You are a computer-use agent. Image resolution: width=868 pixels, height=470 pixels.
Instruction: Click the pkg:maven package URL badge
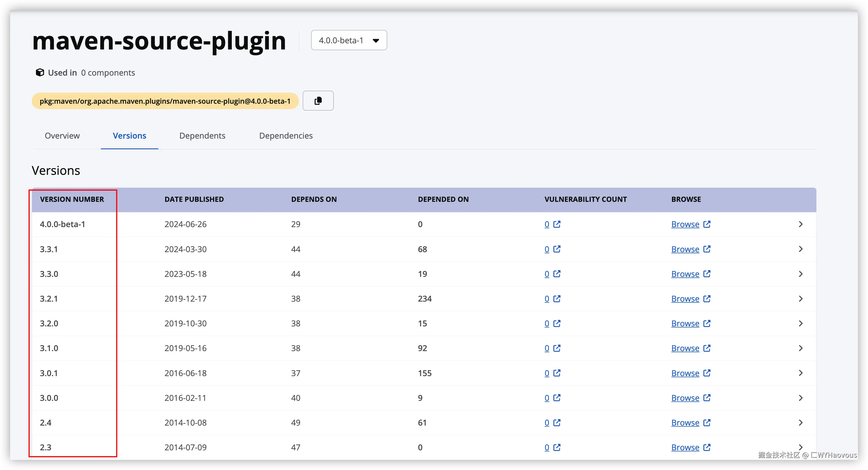(165, 101)
